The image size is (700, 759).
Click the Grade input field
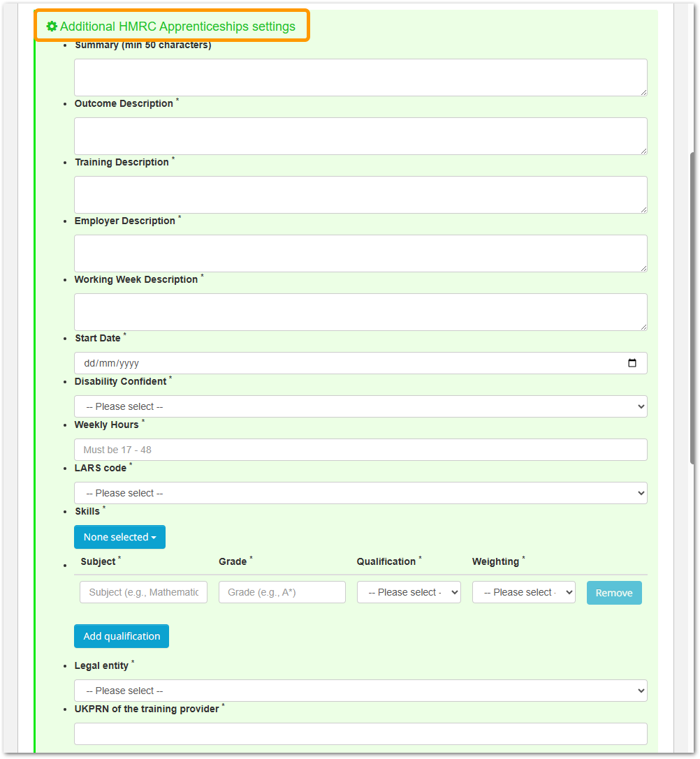coord(282,592)
